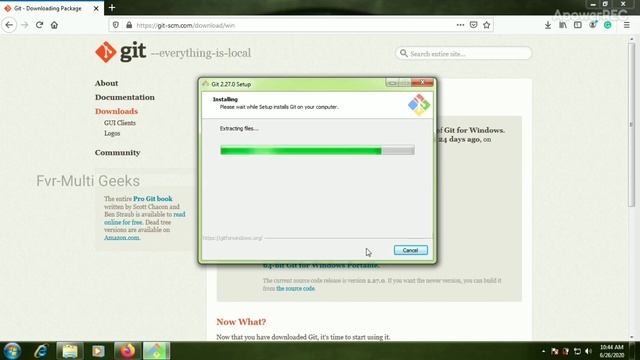Open the About section link
This screenshot has width=640, height=360.
(107, 83)
